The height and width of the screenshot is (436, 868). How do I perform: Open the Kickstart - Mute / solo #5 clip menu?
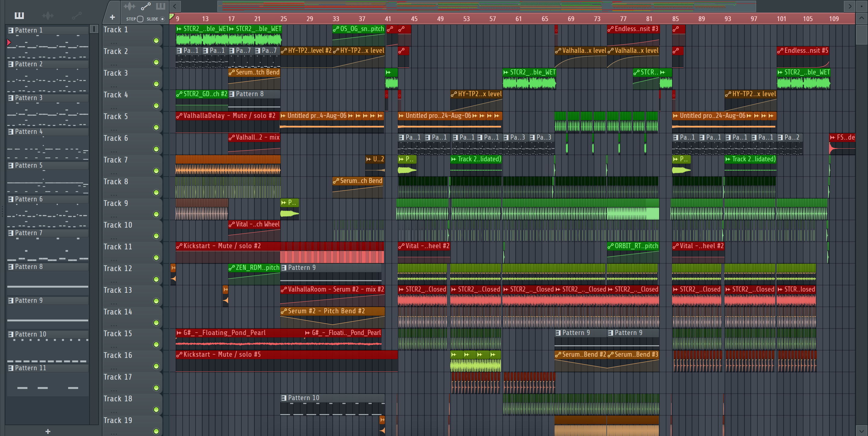pos(179,355)
